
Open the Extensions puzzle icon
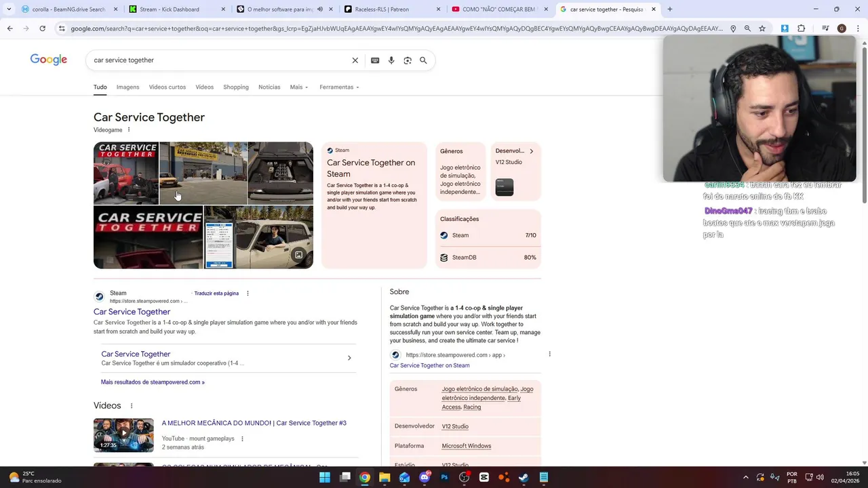(x=801, y=28)
